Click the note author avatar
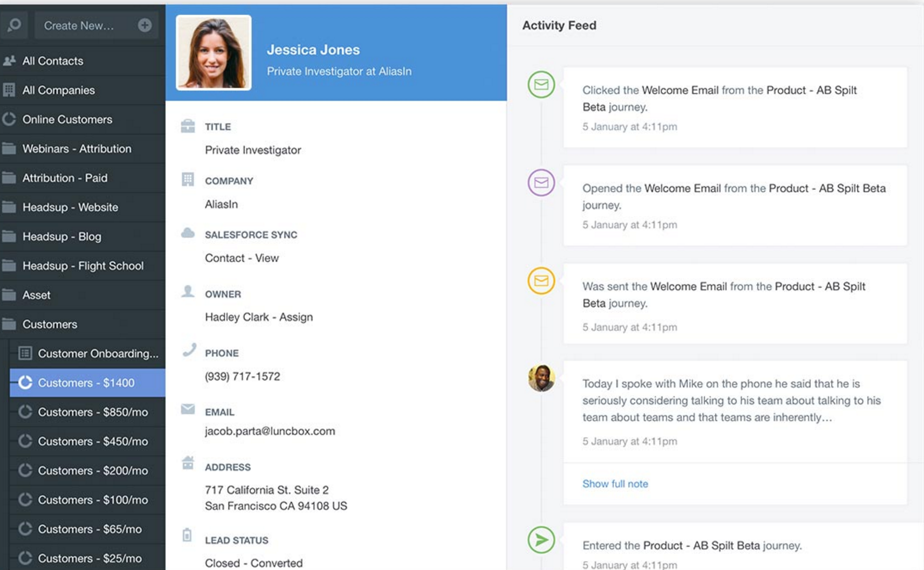The width and height of the screenshot is (924, 570). [541, 378]
